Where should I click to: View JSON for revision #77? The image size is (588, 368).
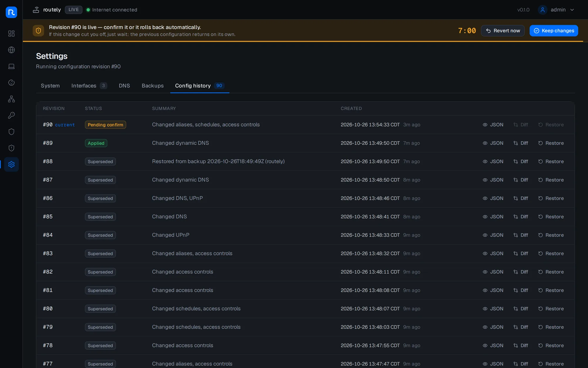(x=493, y=364)
